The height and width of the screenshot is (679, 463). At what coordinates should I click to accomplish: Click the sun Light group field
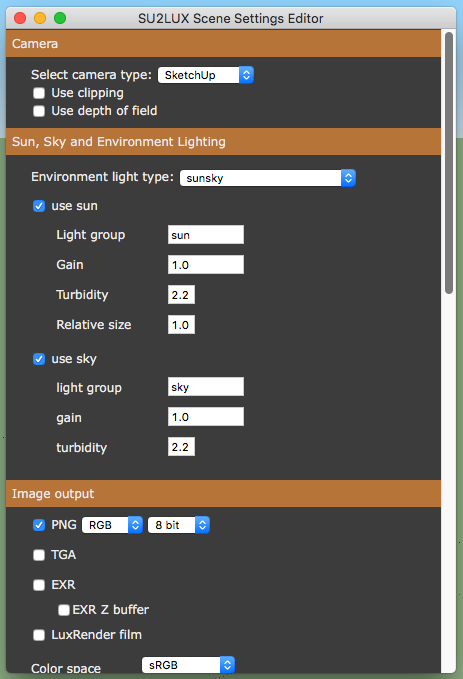pyautogui.click(x=206, y=235)
